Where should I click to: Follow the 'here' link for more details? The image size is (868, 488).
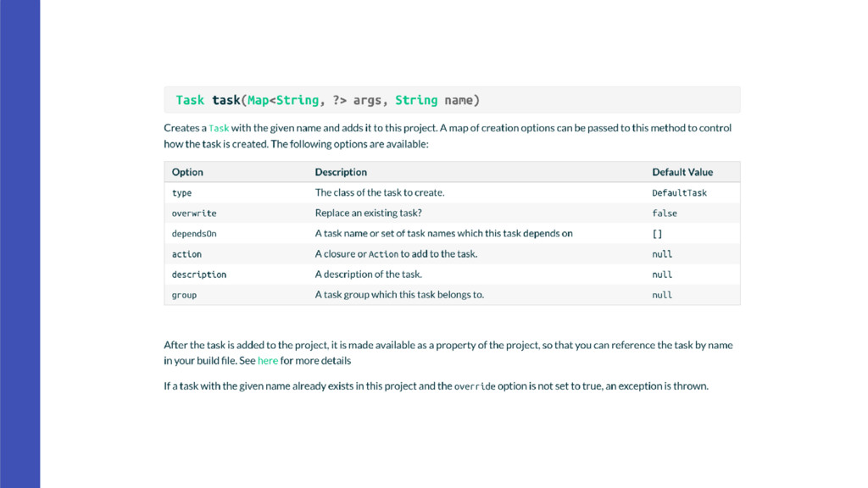click(x=267, y=361)
